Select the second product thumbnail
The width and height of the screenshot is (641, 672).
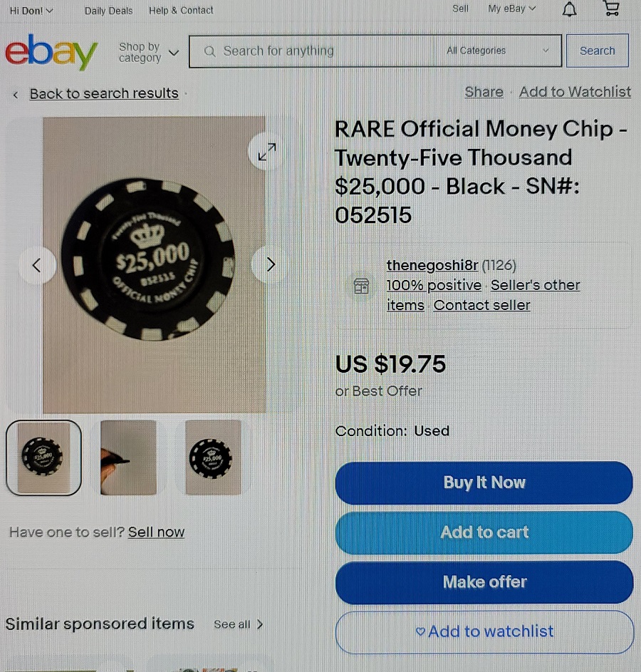(128, 458)
